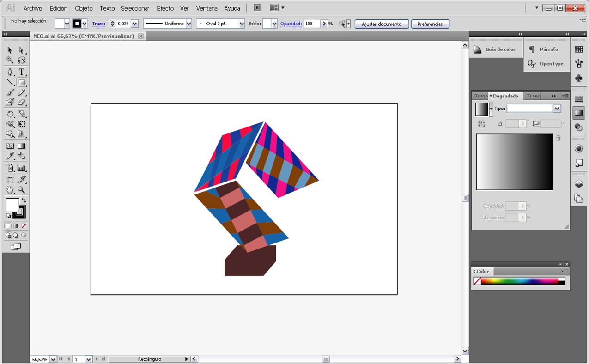The width and height of the screenshot is (589, 364).
Task: Click the Ajustar documento button
Action: point(381,24)
